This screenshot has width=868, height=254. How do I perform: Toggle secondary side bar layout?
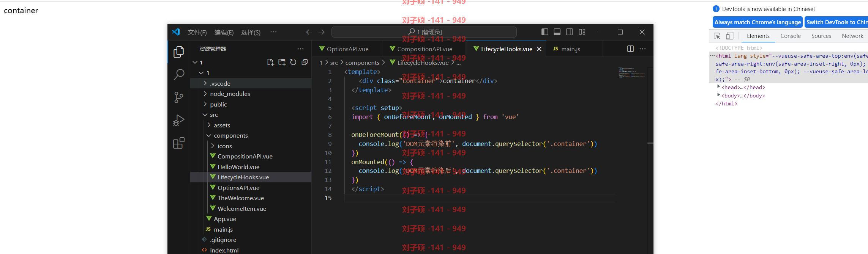[570, 32]
